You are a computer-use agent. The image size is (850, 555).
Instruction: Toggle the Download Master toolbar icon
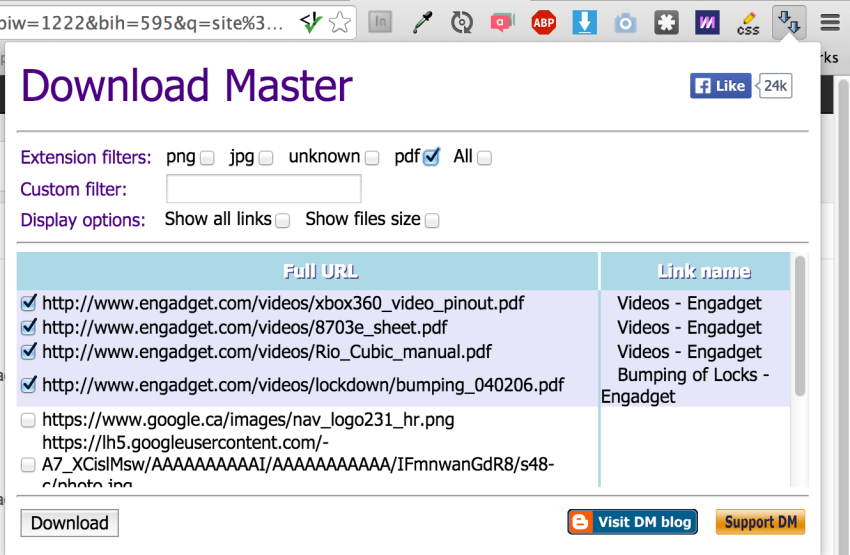click(789, 23)
